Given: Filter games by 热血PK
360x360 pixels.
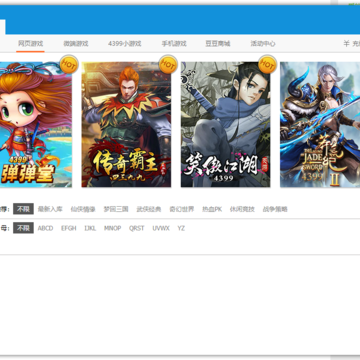Looking at the screenshot, I should tap(212, 209).
